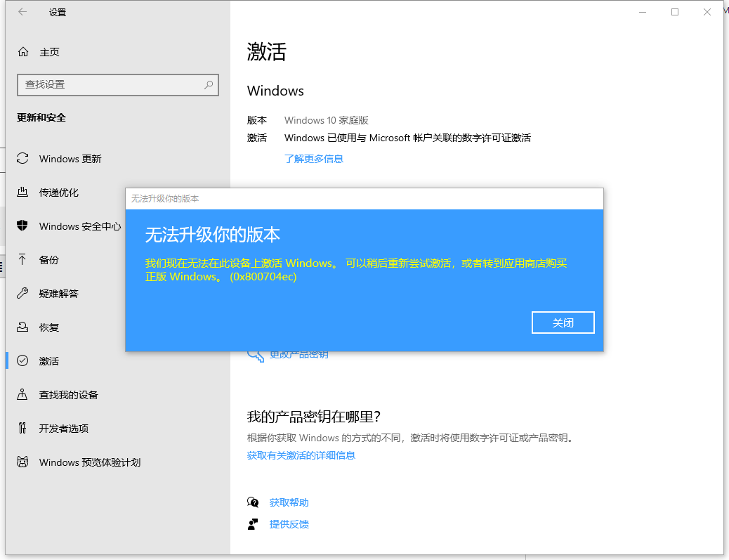The width and height of the screenshot is (729, 560).
Task: Select 疑难解答 in sidebar
Action: (x=59, y=293)
